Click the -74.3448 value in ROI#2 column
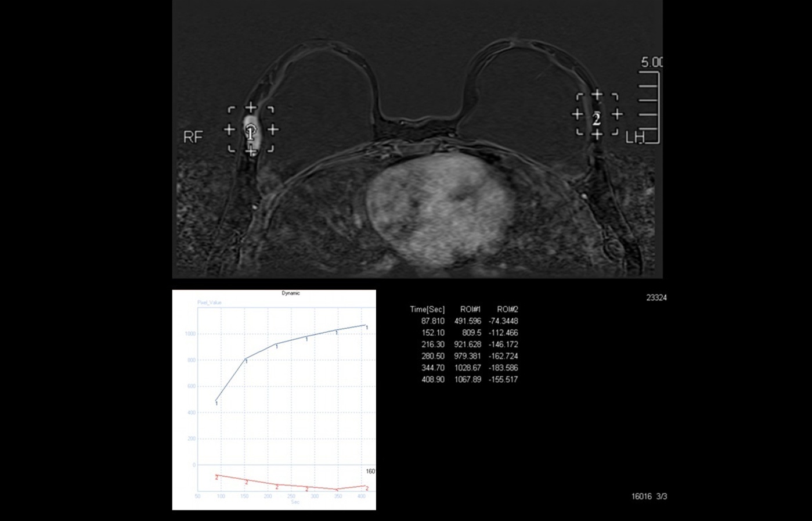 (x=503, y=321)
